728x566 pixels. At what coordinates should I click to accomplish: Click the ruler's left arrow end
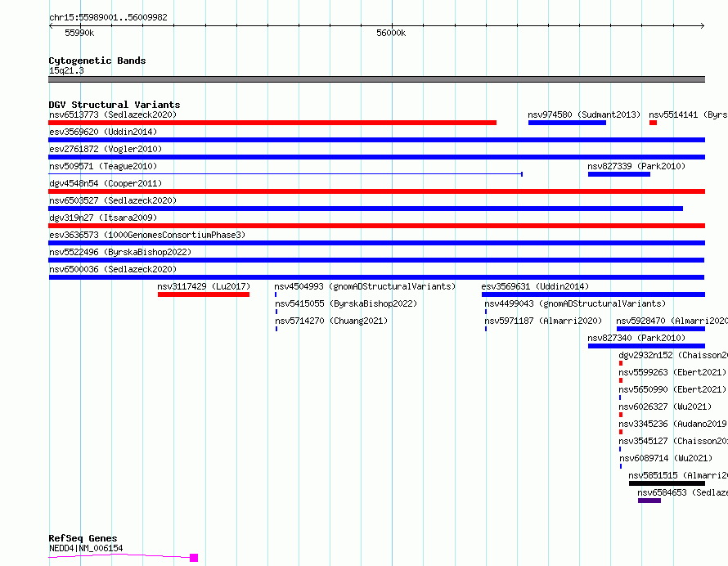pos(51,26)
